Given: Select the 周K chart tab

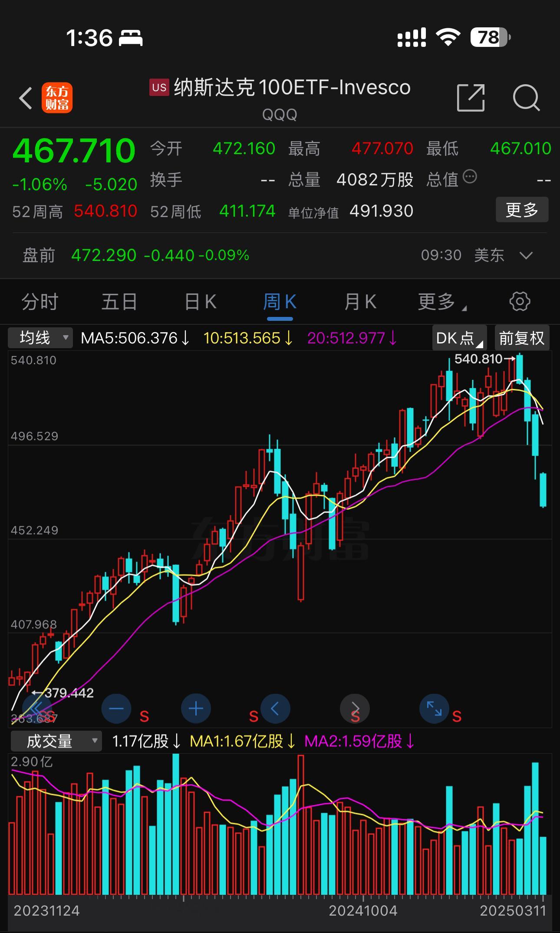Looking at the screenshot, I should tap(280, 302).
